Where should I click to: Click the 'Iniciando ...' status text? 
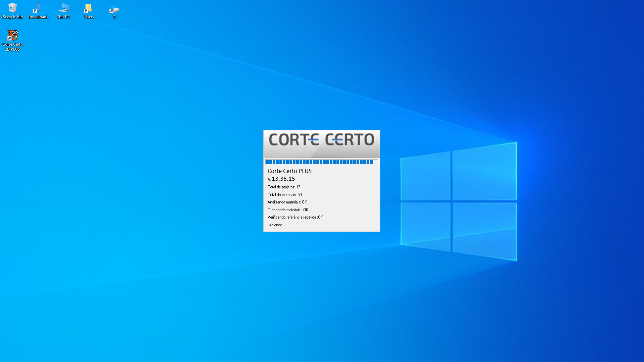[277, 225]
